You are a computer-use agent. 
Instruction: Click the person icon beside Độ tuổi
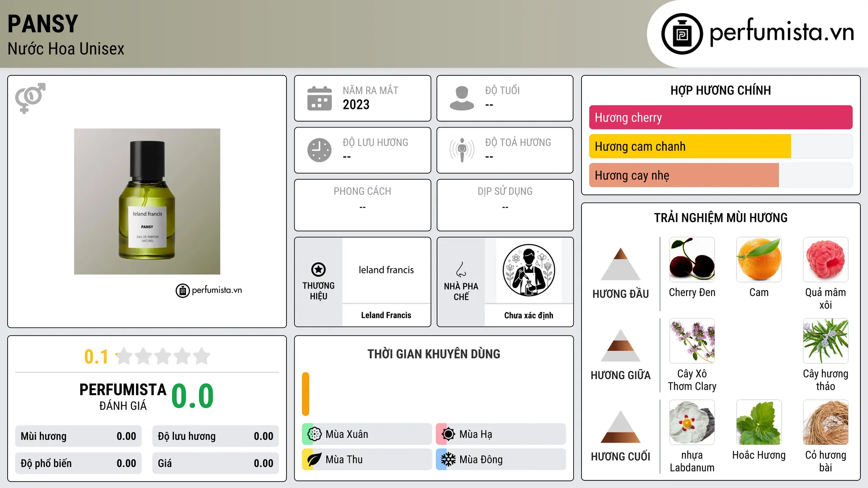tap(462, 98)
